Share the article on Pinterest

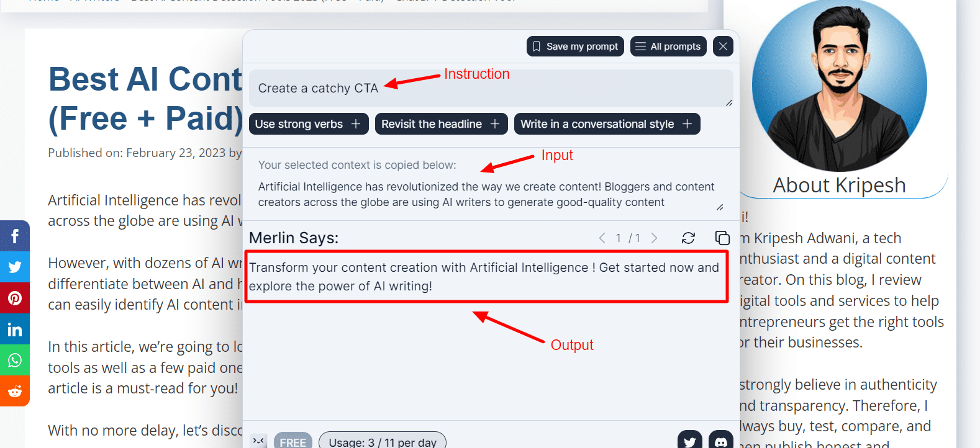[x=15, y=298]
